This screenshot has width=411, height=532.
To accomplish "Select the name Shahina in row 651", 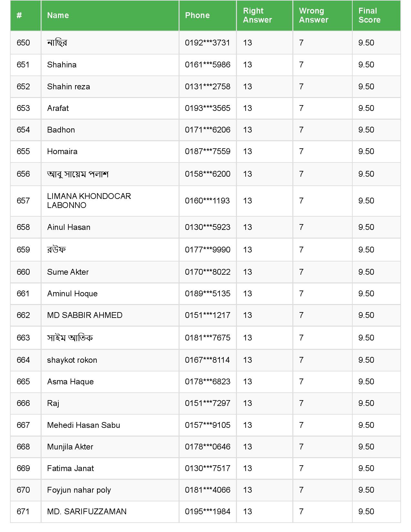I will (x=62, y=64).
